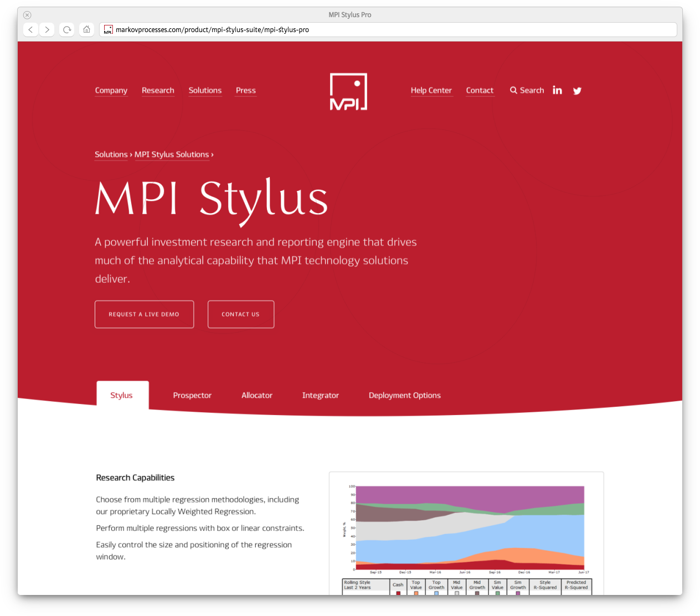
Task: Open the Help Center link
Action: [431, 90]
